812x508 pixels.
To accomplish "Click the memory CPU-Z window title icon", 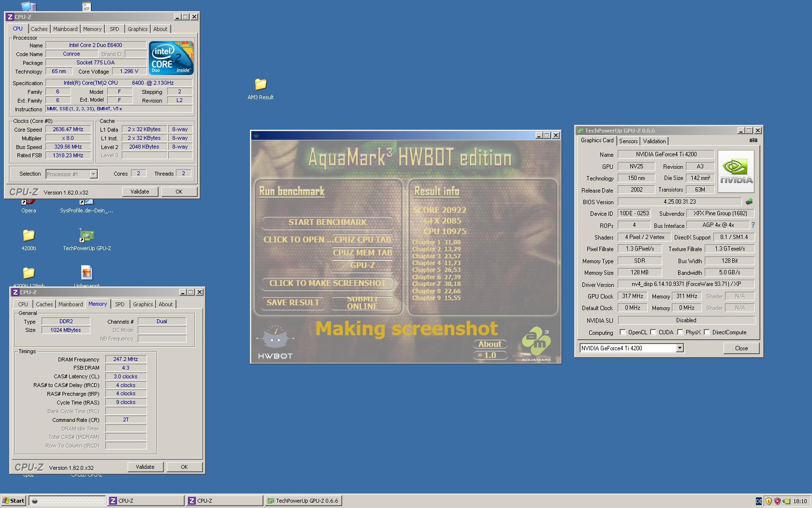I will tap(15, 292).
